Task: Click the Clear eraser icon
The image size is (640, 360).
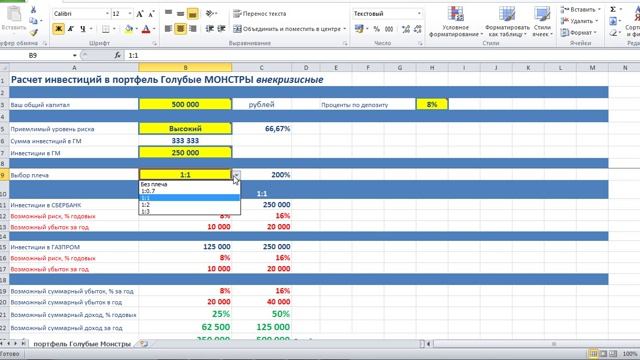Action: (613, 32)
